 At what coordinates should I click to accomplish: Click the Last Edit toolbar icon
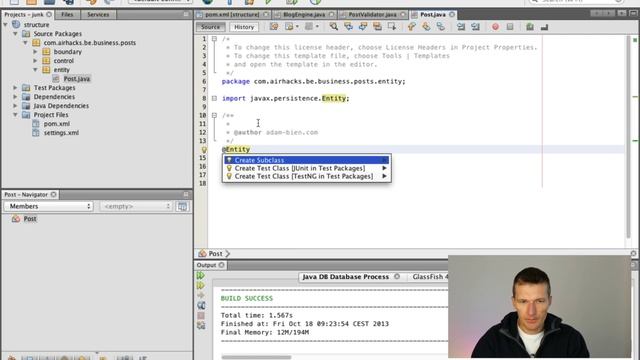pos(274,27)
